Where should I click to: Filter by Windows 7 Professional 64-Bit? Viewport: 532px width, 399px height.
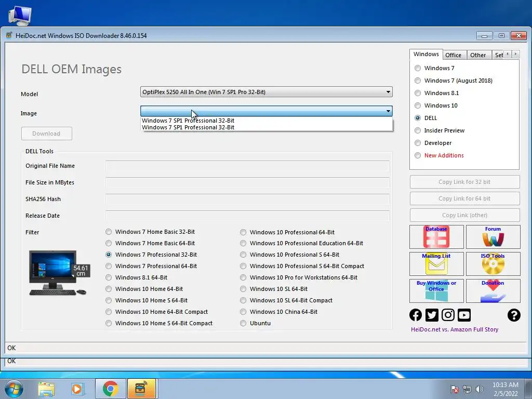tap(151, 266)
